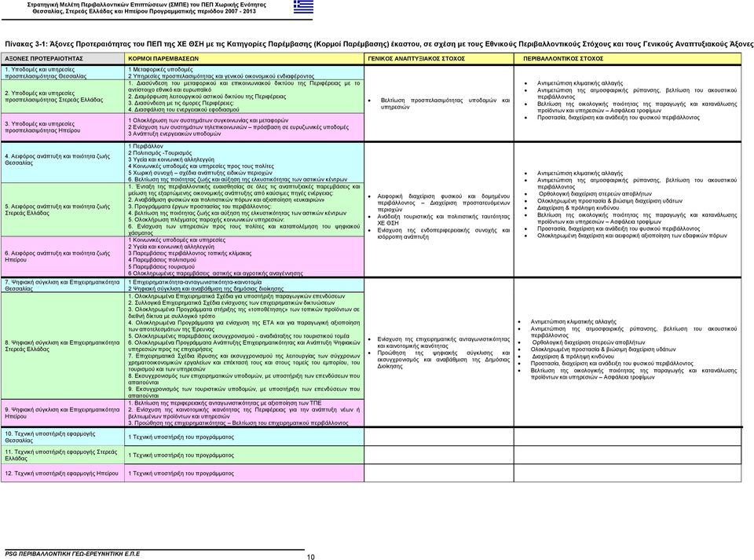The height and width of the screenshot is (560, 754).
Task: Click "3. Προγράμματα έργων προστασίας του περιβάλλοντος"
Action: [199, 207]
